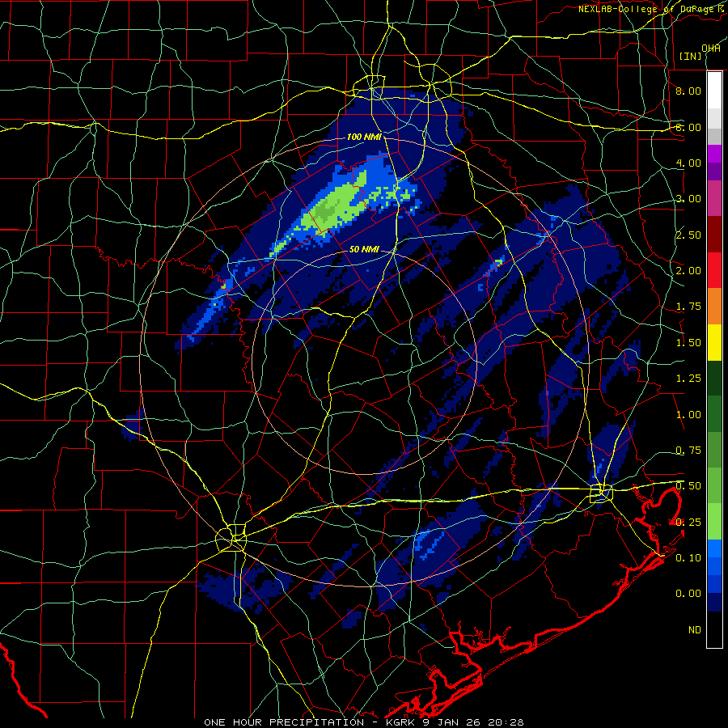This screenshot has height=728, width=728.
Task: Click the 2.50 legend value
Action: 688,235
